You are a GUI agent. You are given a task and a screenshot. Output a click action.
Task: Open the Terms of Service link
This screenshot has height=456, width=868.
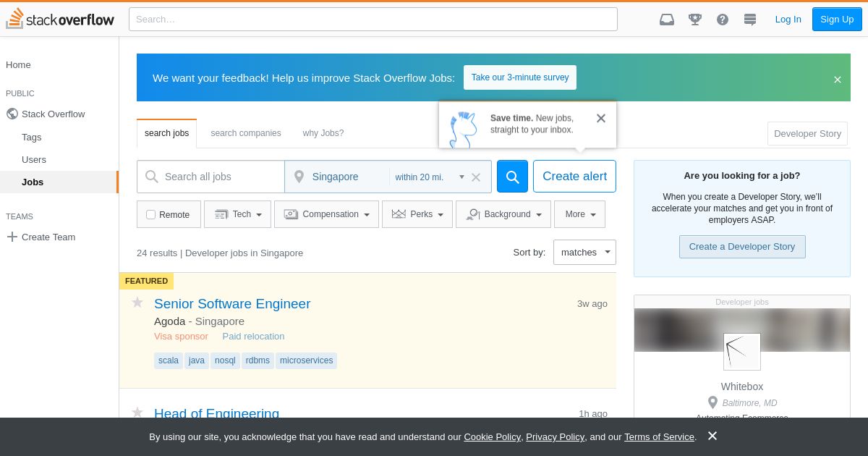click(659, 437)
